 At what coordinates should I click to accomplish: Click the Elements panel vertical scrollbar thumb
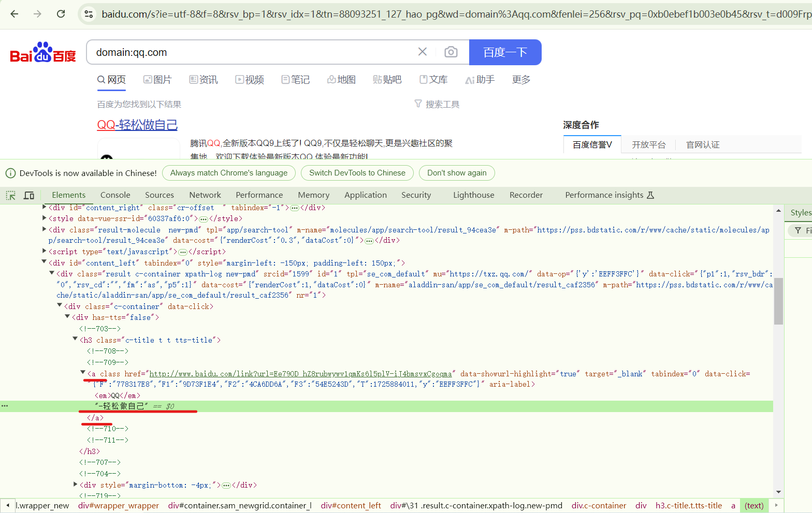click(778, 301)
